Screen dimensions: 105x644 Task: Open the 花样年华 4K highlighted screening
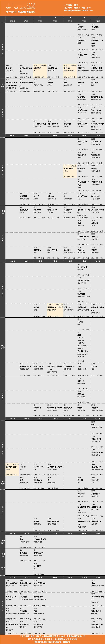(x=70, y=171)
